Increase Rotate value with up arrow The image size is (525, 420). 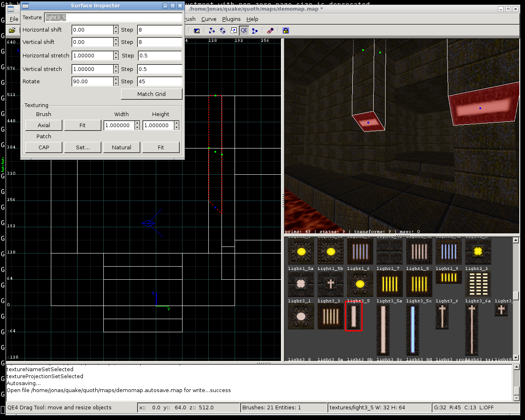click(x=116, y=79)
